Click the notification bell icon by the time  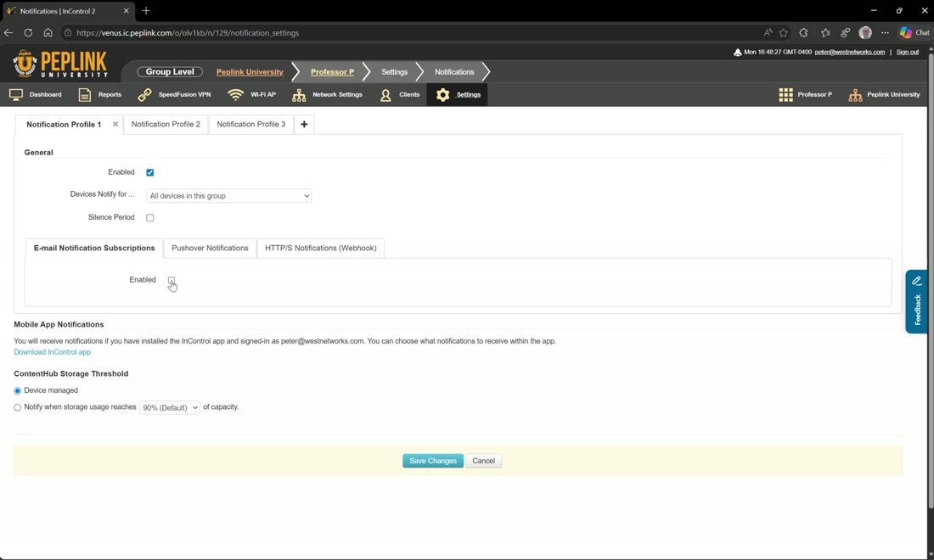coord(737,53)
